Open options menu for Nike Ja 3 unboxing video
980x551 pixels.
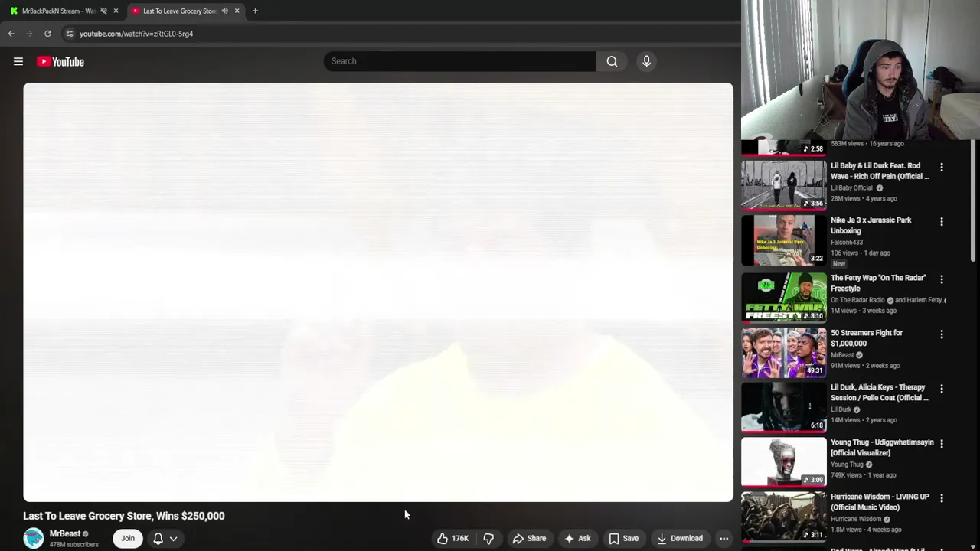[x=942, y=222]
